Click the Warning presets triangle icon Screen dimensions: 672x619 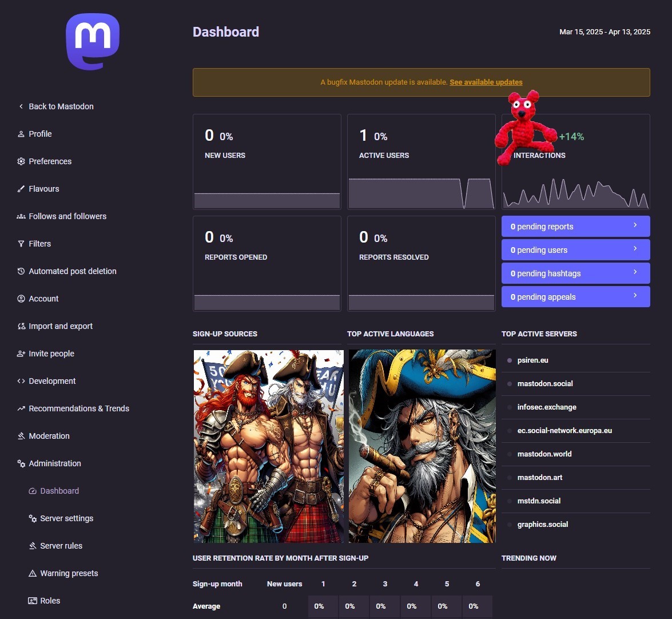33,573
